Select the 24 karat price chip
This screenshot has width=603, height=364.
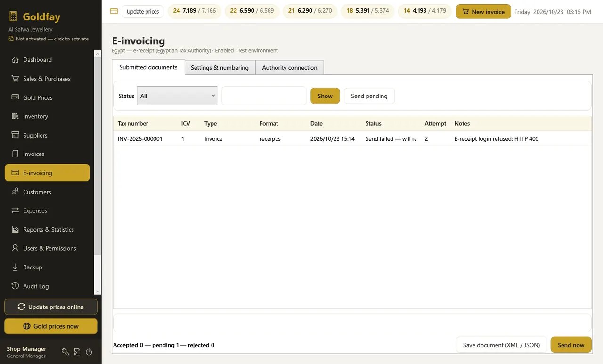click(195, 11)
